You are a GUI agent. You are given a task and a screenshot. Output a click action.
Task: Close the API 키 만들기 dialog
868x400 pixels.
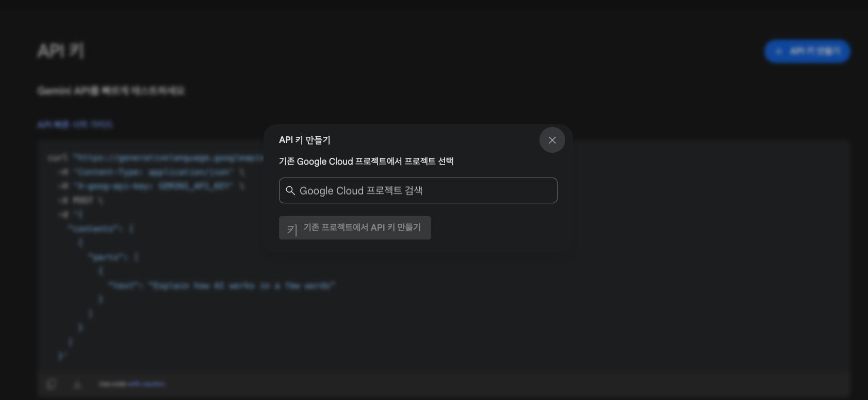point(552,140)
